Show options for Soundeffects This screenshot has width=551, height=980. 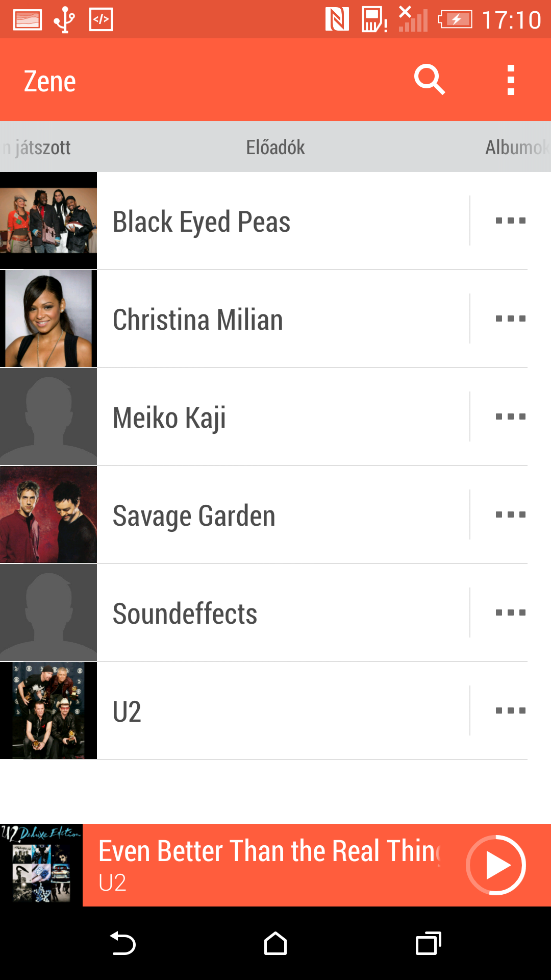click(510, 613)
